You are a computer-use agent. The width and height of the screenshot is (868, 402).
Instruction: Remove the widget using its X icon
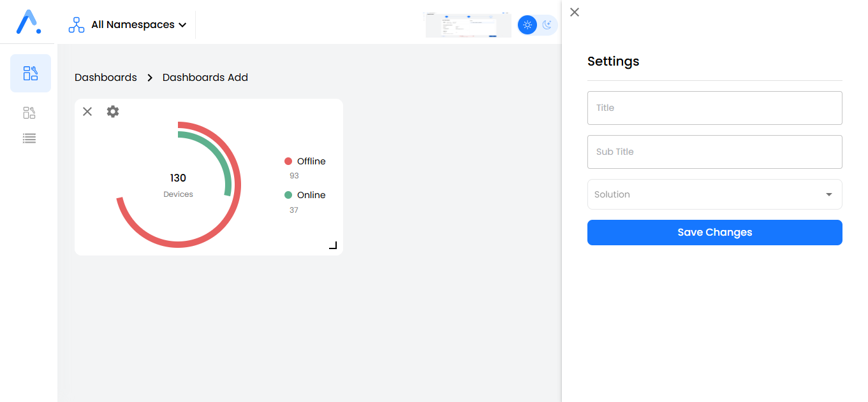[x=87, y=111]
